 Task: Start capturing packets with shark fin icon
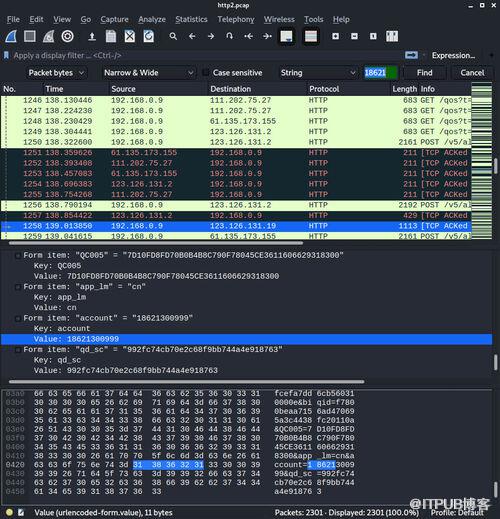pyautogui.click(x=11, y=36)
